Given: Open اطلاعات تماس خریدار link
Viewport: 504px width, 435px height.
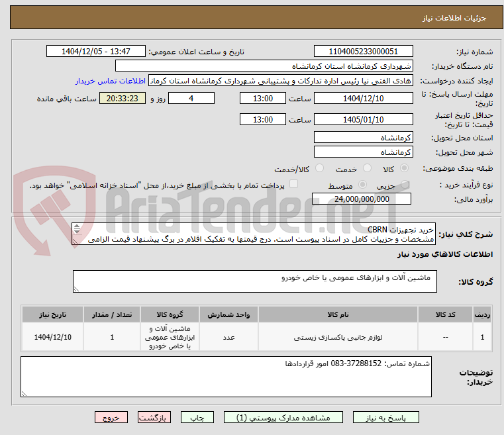Looking at the screenshot, I should coord(111,81).
